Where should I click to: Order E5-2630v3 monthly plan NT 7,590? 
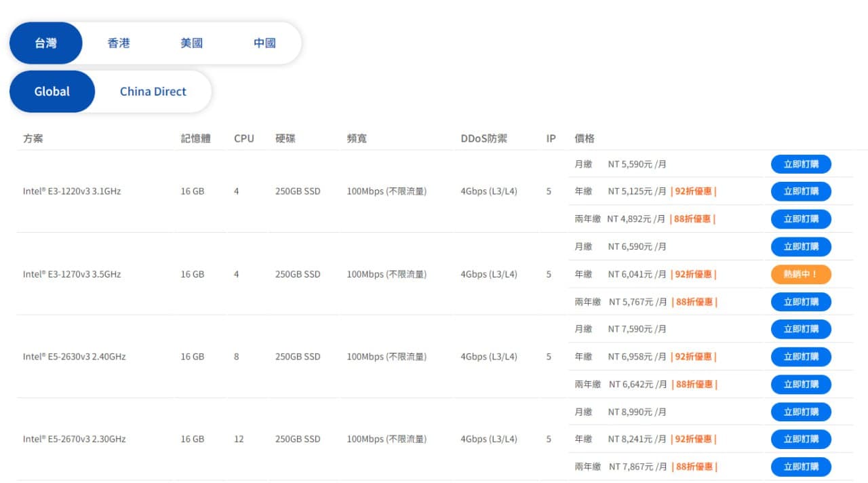click(801, 329)
